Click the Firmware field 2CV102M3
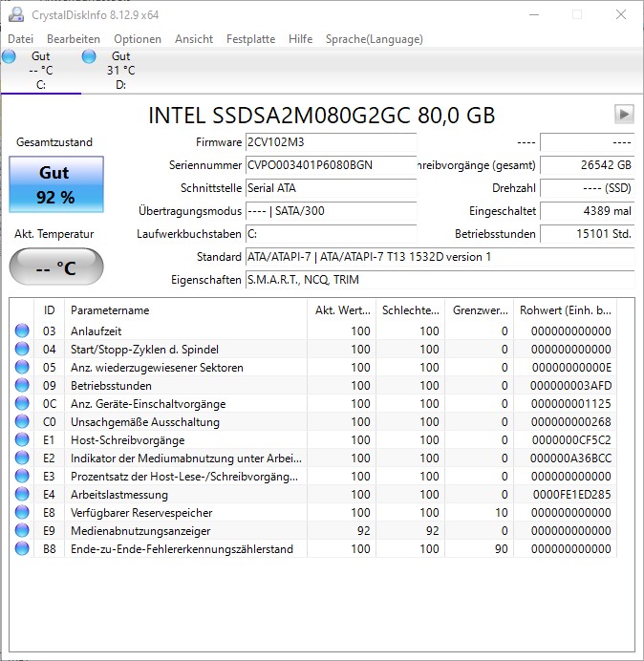Viewport: 644px width, 661px height. point(331,142)
